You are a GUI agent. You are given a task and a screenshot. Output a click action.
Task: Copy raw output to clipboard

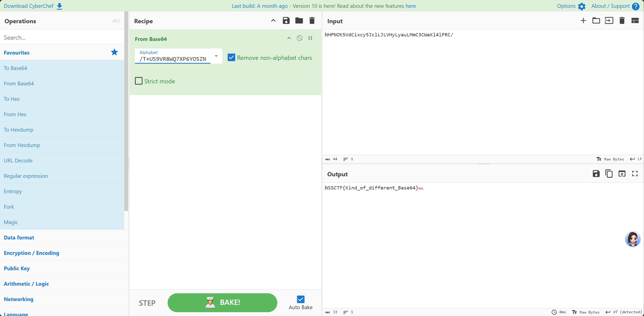609,174
